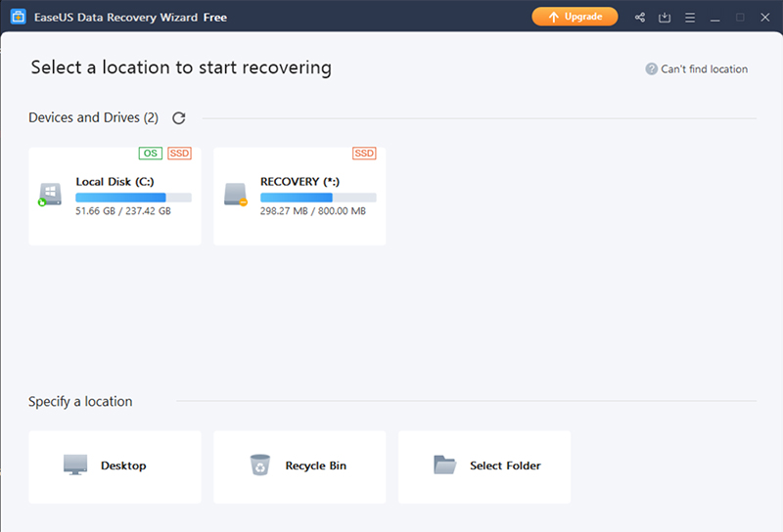Click the orange Upgrade button
The width and height of the screenshot is (783, 532).
575,17
